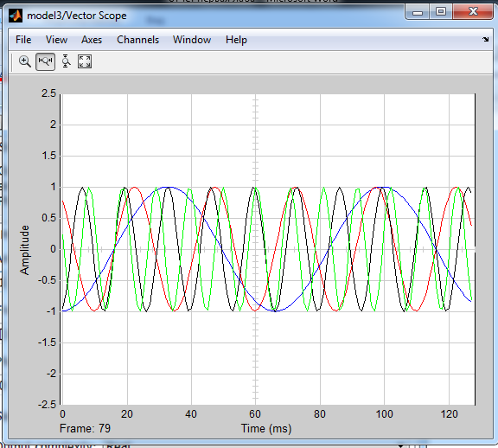The image size is (498, 448).
Task: Select the Zoom In magnifier tool
Action: pyautogui.click(x=25, y=61)
